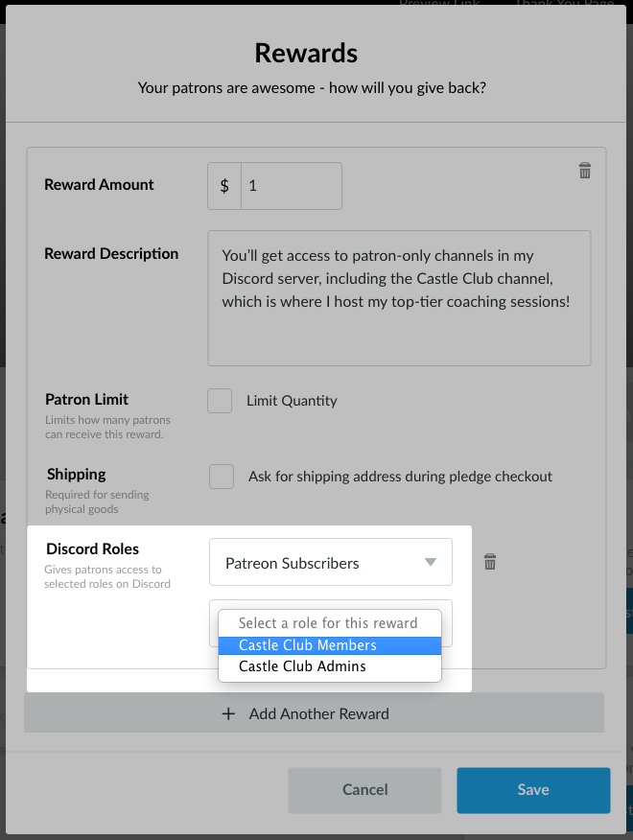Click the plus icon beside Add Another Reward
633x840 pixels.
pos(228,713)
